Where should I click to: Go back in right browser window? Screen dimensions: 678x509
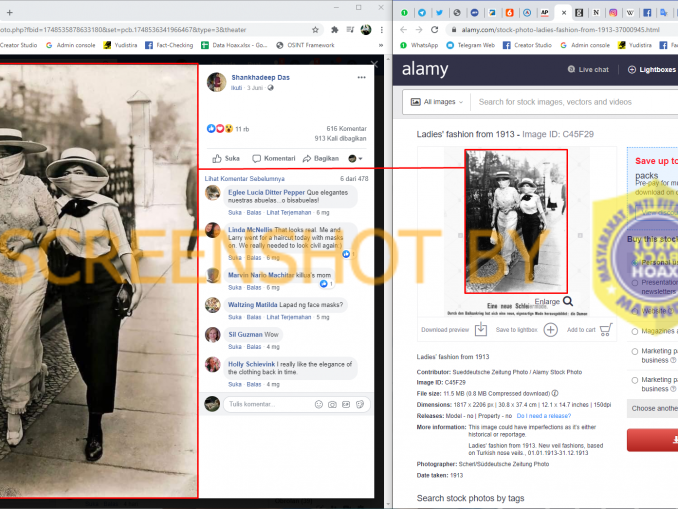(x=403, y=30)
